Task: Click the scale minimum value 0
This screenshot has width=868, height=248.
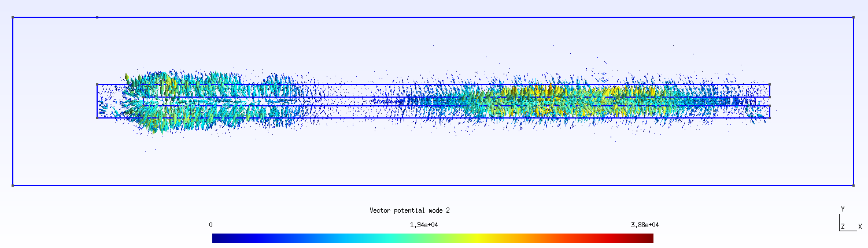Action: tap(210, 224)
